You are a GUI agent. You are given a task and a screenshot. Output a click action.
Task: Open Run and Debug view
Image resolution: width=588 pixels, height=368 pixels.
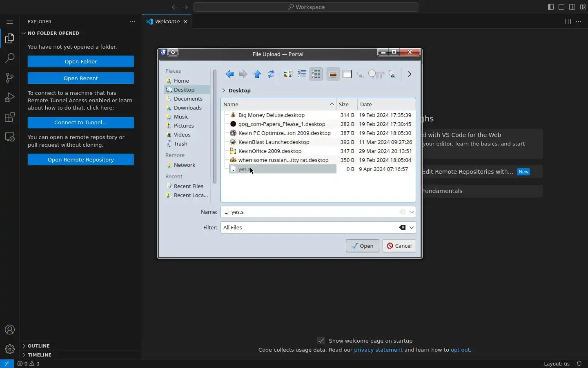[x=10, y=97]
